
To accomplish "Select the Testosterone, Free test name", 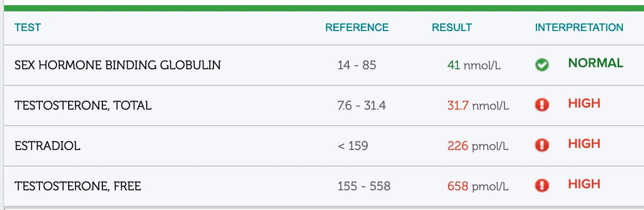I will click(78, 186).
